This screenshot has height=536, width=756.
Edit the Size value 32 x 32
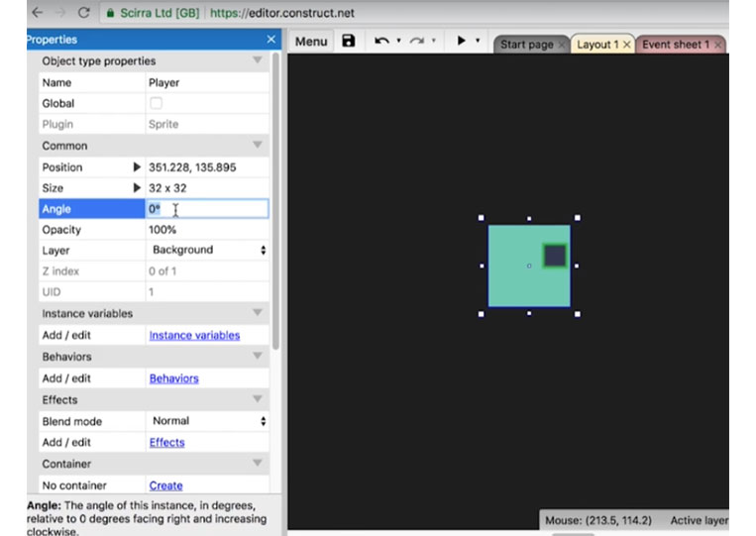click(207, 188)
